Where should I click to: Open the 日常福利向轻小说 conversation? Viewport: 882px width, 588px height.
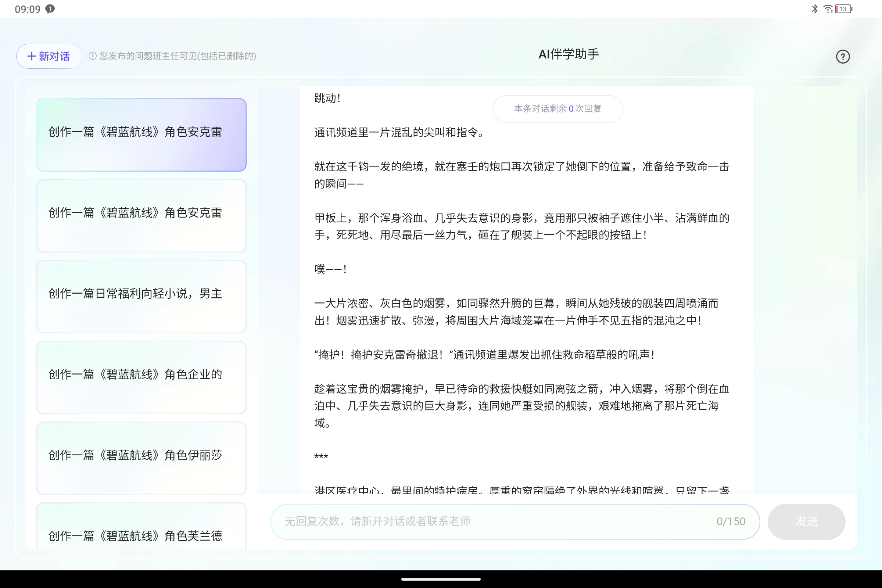[141, 296]
